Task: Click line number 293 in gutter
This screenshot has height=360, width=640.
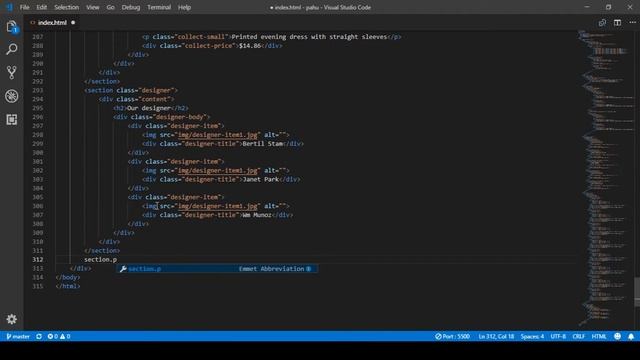Action: click(38, 90)
